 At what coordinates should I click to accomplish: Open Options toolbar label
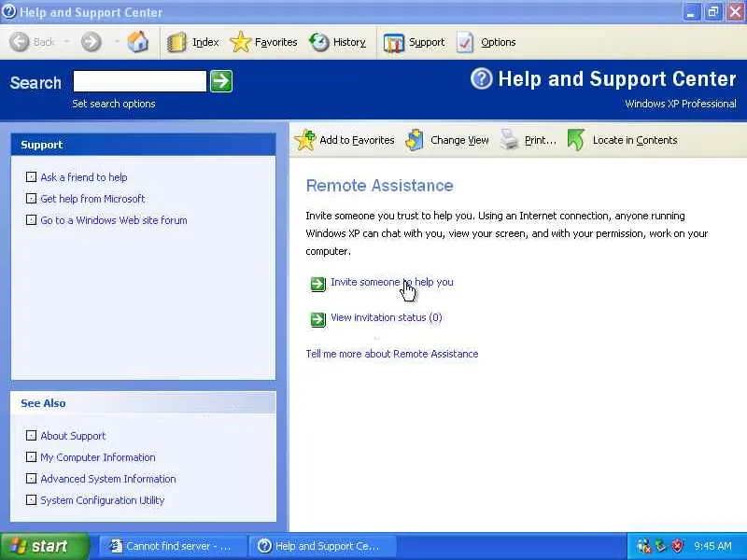click(498, 42)
